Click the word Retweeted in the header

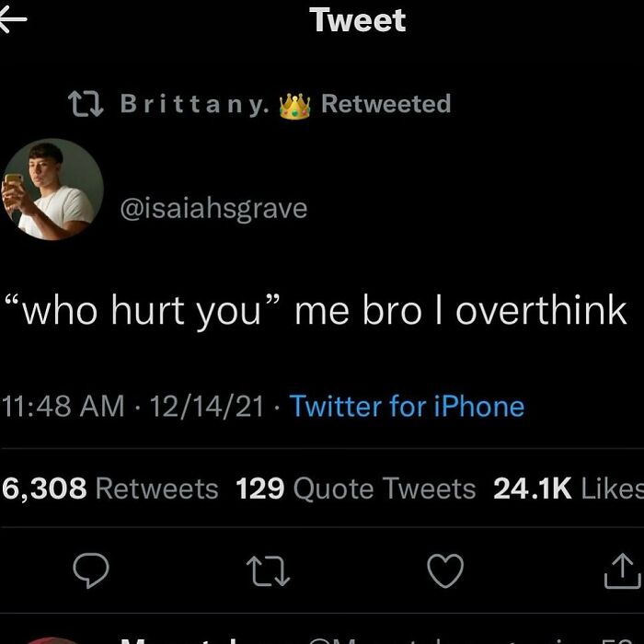tap(386, 103)
